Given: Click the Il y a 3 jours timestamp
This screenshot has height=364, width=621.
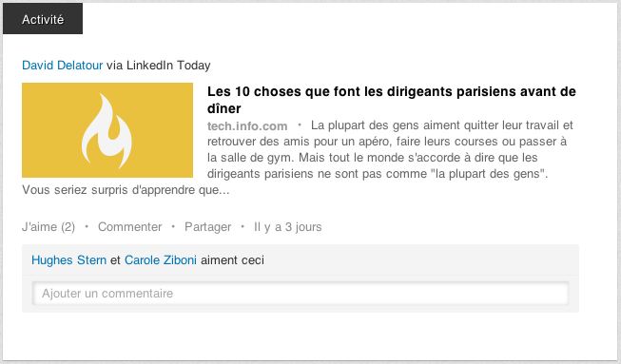Looking at the screenshot, I should tap(288, 227).
